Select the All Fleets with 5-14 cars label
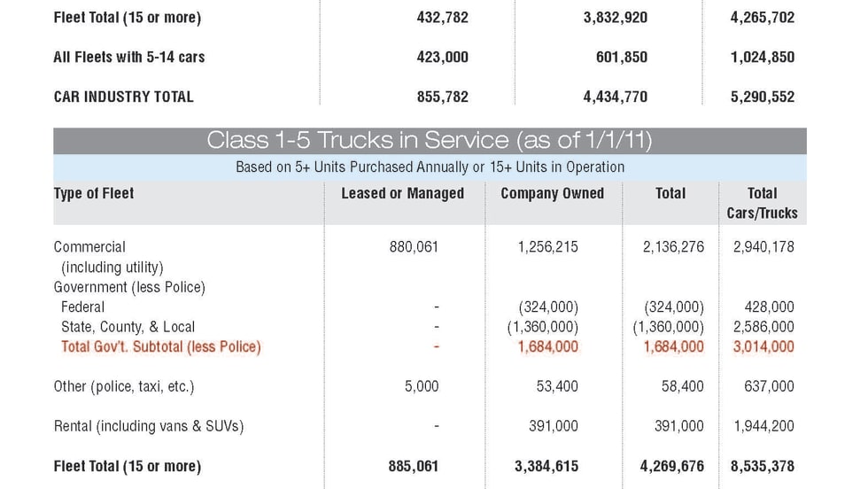 (x=128, y=57)
